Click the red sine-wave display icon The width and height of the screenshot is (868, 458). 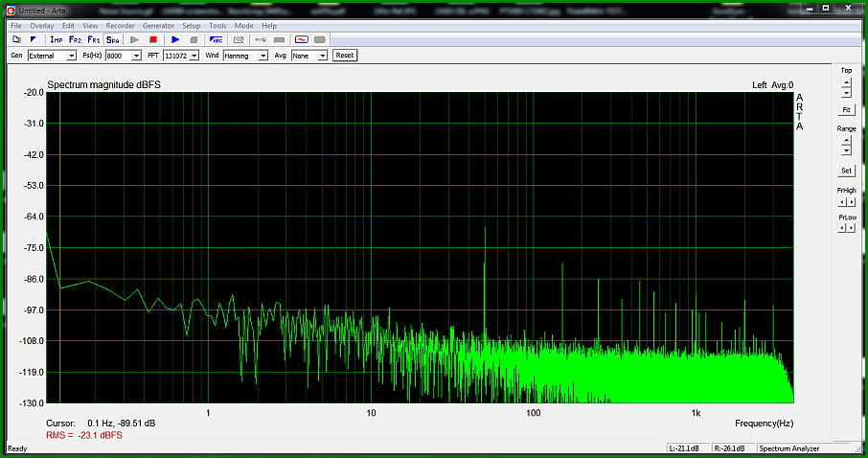pos(301,39)
